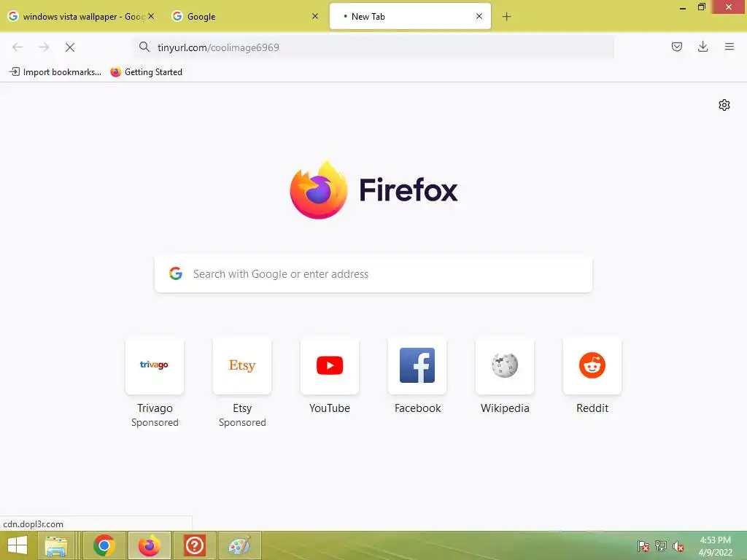Open File Explorer from taskbar

point(56,545)
